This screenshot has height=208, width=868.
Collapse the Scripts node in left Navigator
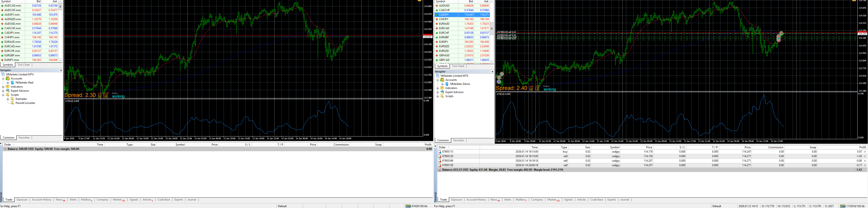pos(3,95)
